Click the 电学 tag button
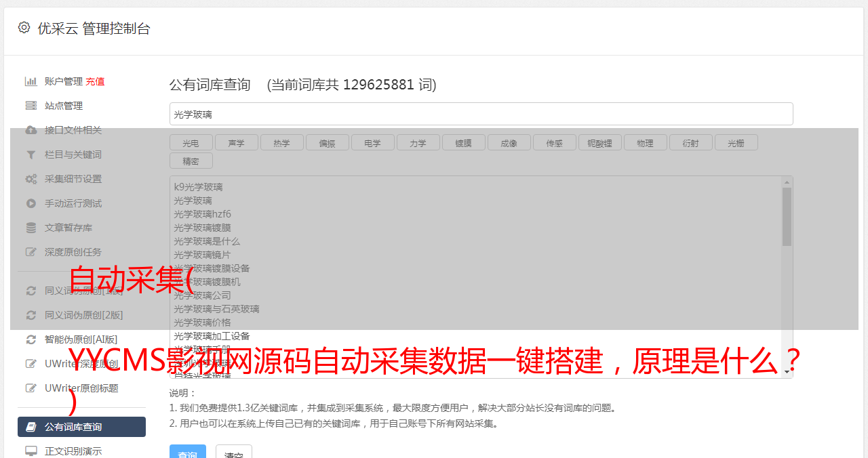Viewport: 868px width, 458px height. [x=372, y=142]
